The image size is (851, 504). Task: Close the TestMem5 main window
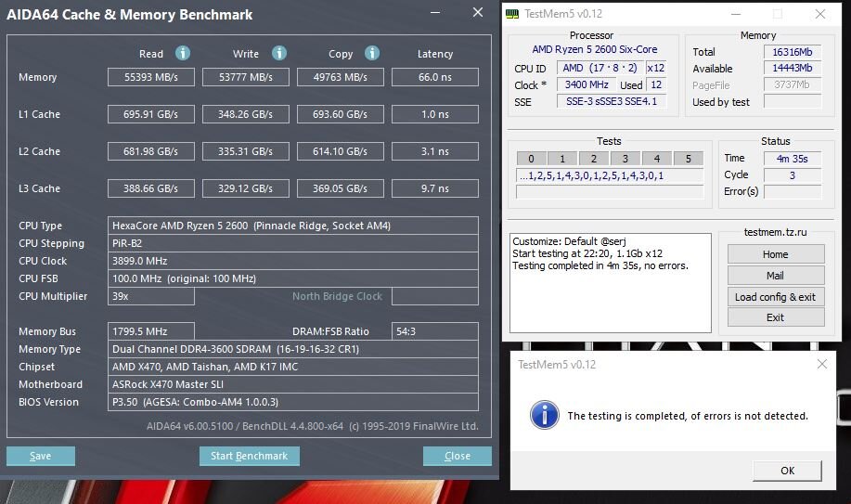820,14
